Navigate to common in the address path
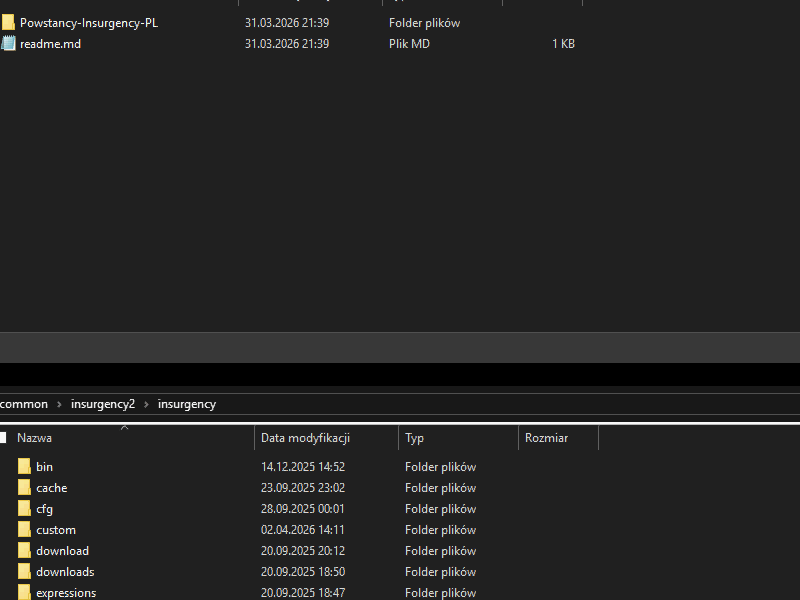Screen dimensions: 800x600 click(25, 405)
